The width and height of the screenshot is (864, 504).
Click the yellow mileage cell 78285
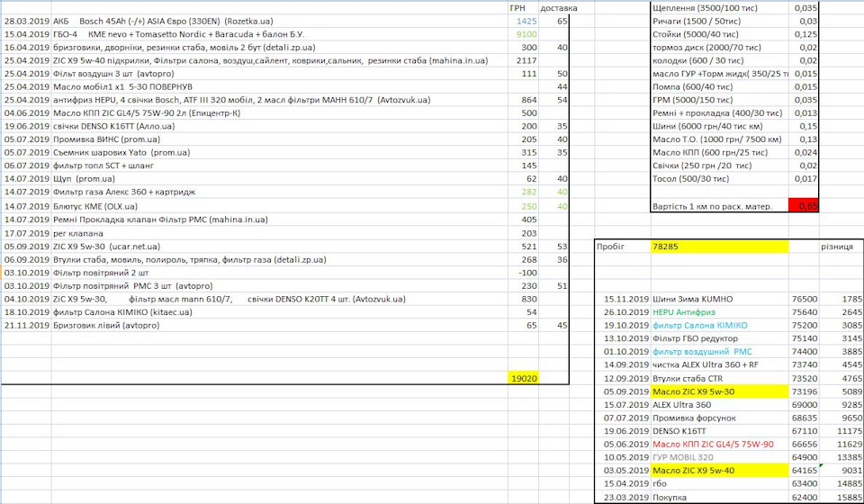click(x=720, y=247)
